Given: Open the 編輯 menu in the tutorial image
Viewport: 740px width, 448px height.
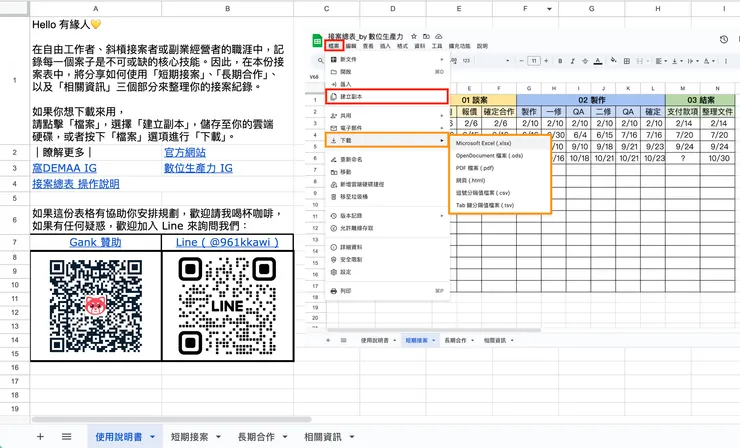Looking at the screenshot, I should coord(351,46).
